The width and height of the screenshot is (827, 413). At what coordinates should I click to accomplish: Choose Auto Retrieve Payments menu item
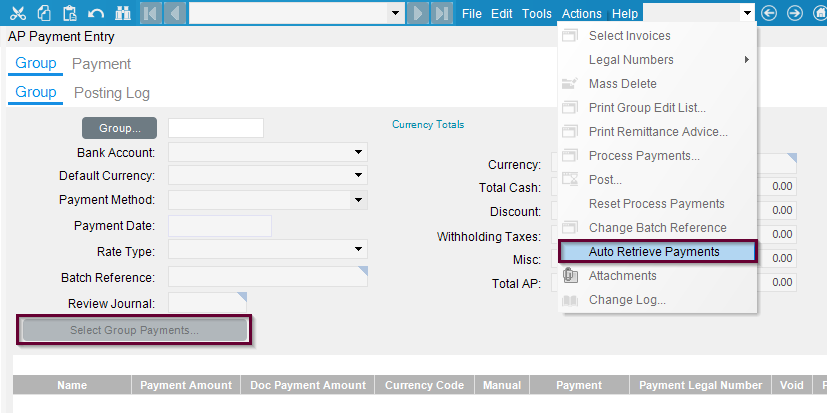click(658, 252)
